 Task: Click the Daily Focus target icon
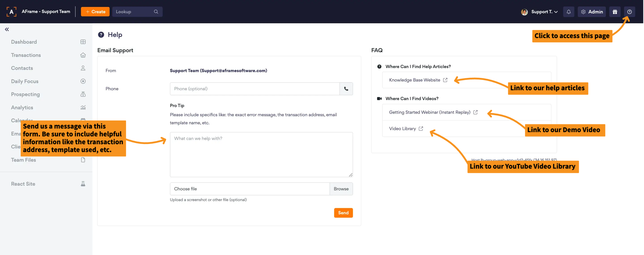point(83,81)
